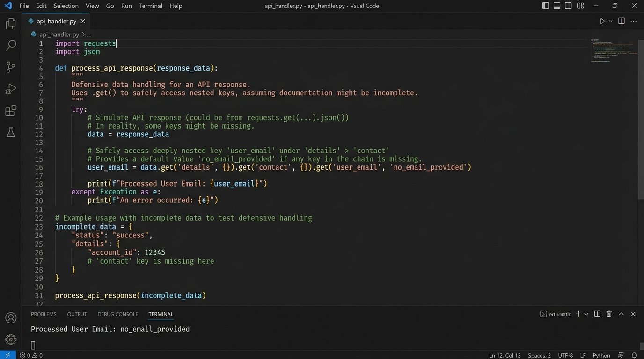The image size is (644, 359).
Task: Close the api_handler.py editor tab
Action: pyautogui.click(x=83, y=21)
